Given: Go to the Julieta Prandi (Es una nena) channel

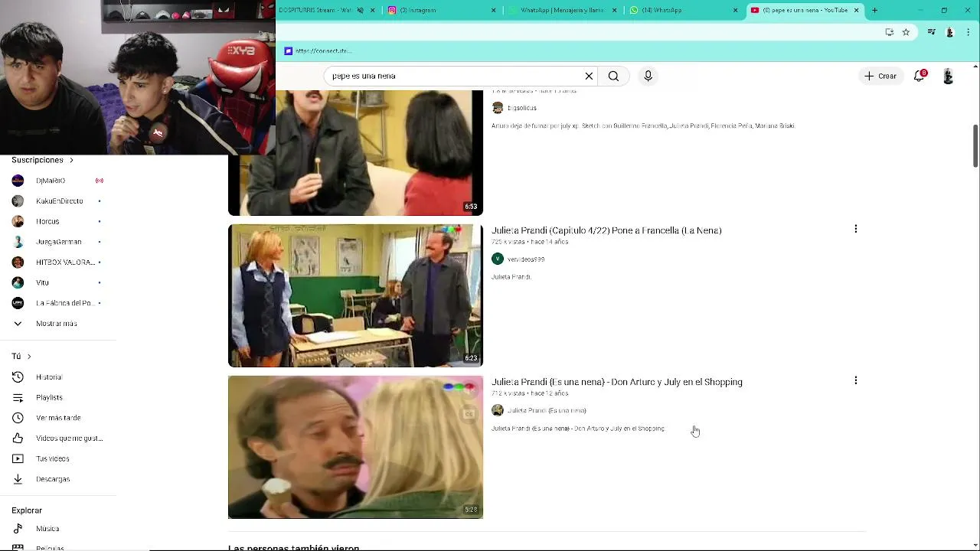Looking at the screenshot, I should (x=547, y=411).
